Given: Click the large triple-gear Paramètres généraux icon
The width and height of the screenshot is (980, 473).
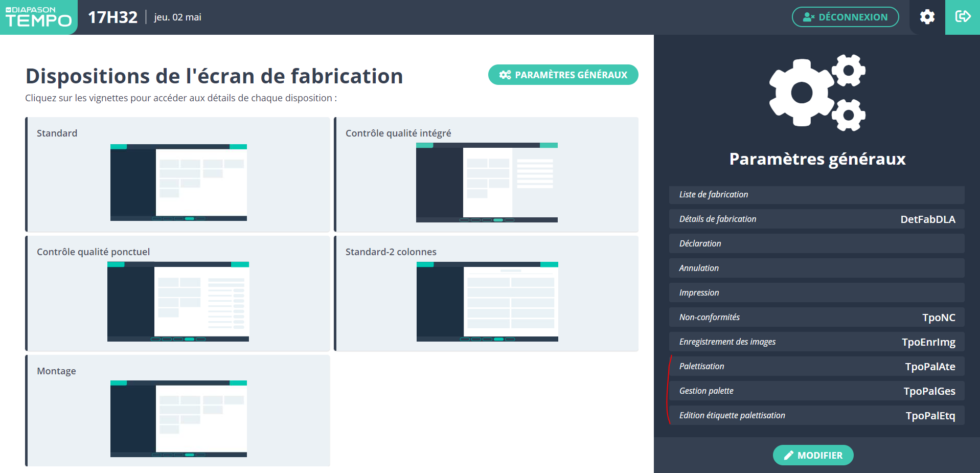Looking at the screenshot, I should [x=817, y=93].
